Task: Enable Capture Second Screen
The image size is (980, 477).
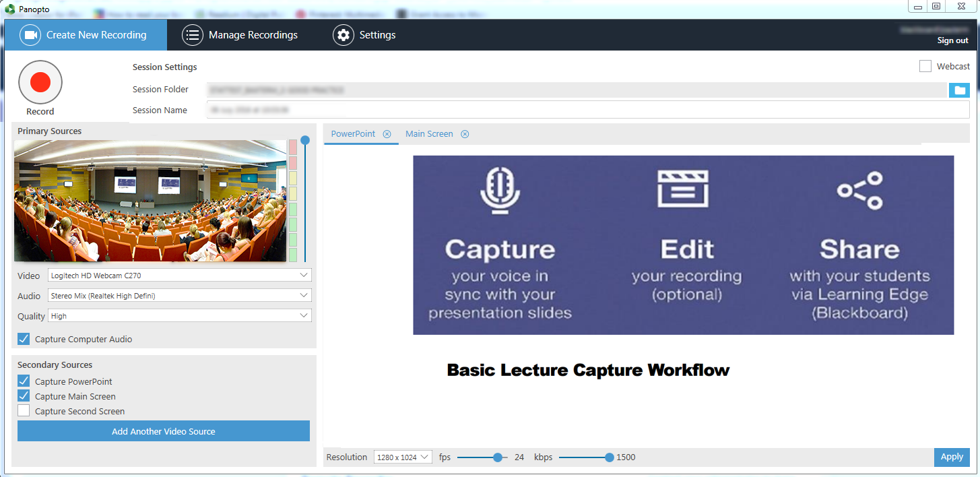Action: pos(24,411)
